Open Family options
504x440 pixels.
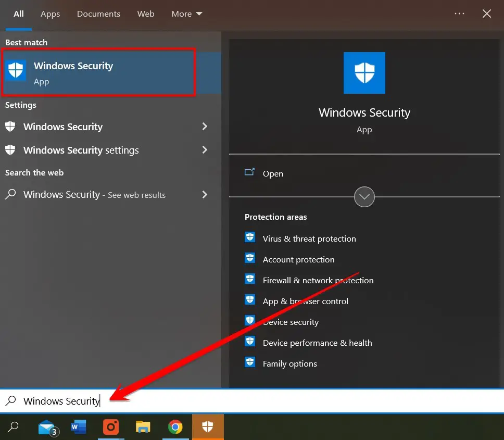point(289,364)
